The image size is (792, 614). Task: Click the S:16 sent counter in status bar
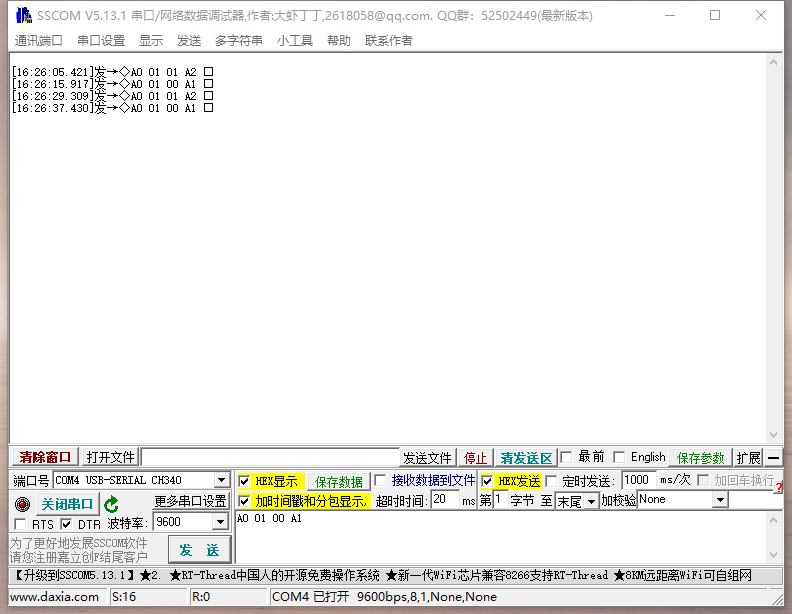124,597
